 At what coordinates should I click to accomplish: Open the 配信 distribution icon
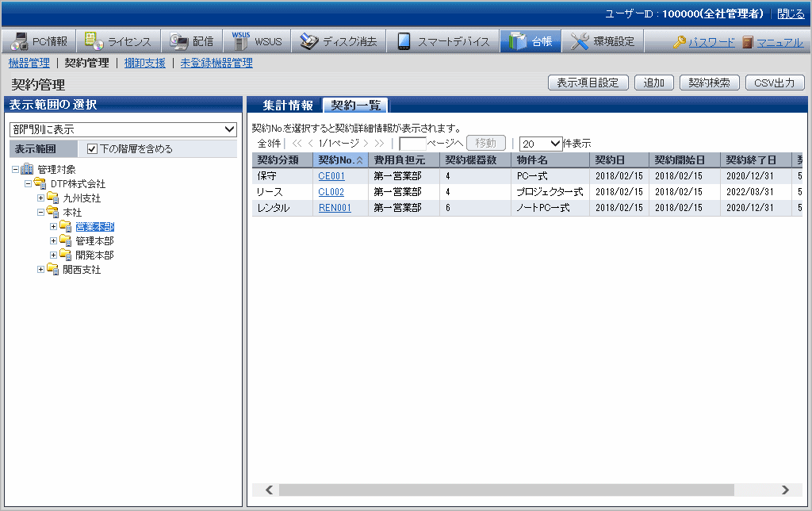pyautogui.click(x=178, y=41)
